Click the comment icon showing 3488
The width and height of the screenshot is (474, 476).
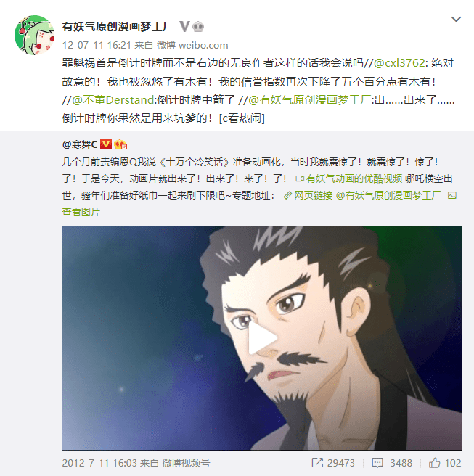(392, 463)
